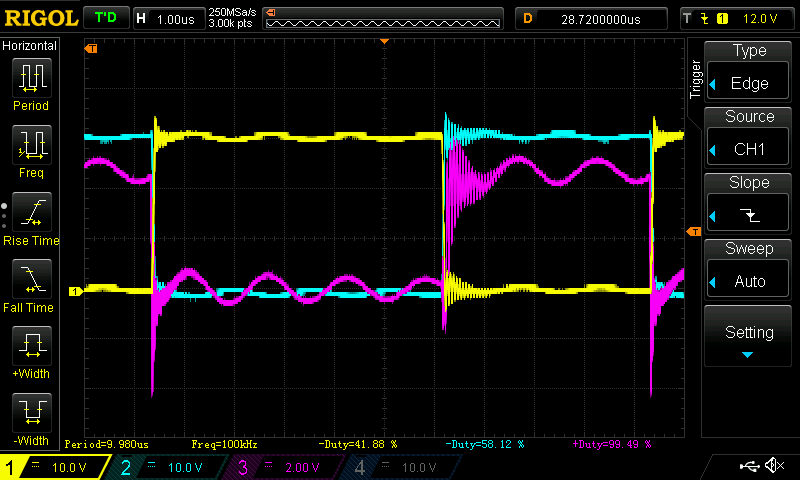Toggle the disabled channel 4
This screenshot has width=800, height=480.
(402, 467)
